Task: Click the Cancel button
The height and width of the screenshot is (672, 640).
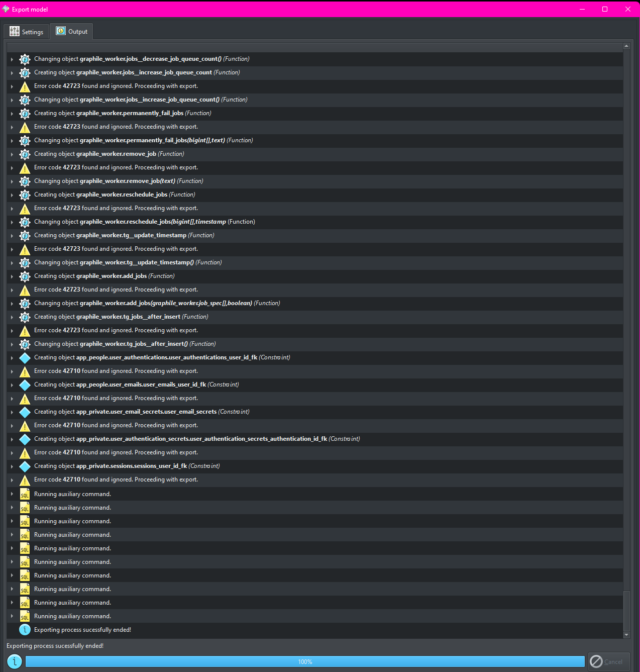Action: tap(609, 661)
